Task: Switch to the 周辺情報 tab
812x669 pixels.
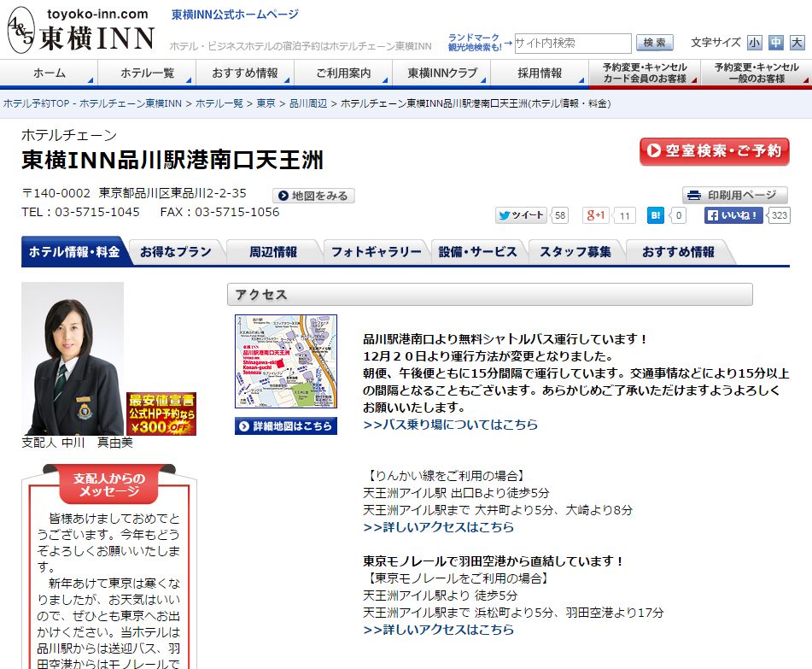Action: tap(273, 252)
